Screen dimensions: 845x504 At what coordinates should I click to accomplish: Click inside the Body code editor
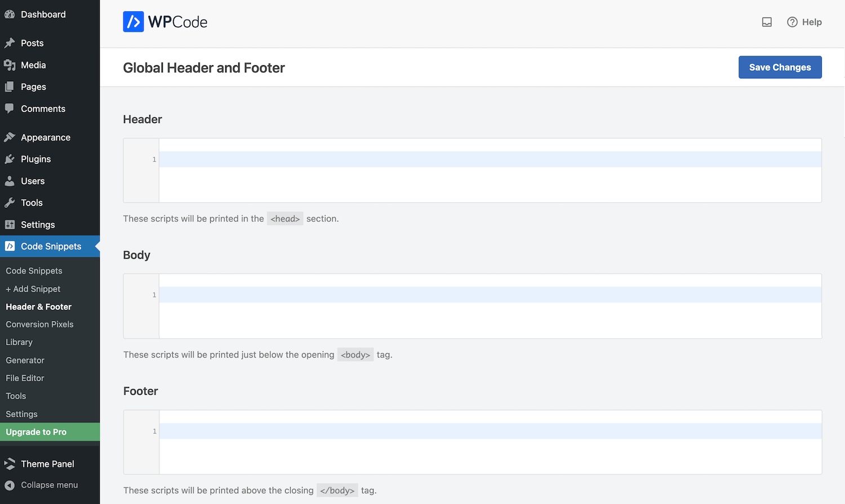pyautogui.click(x=490, y=306)
